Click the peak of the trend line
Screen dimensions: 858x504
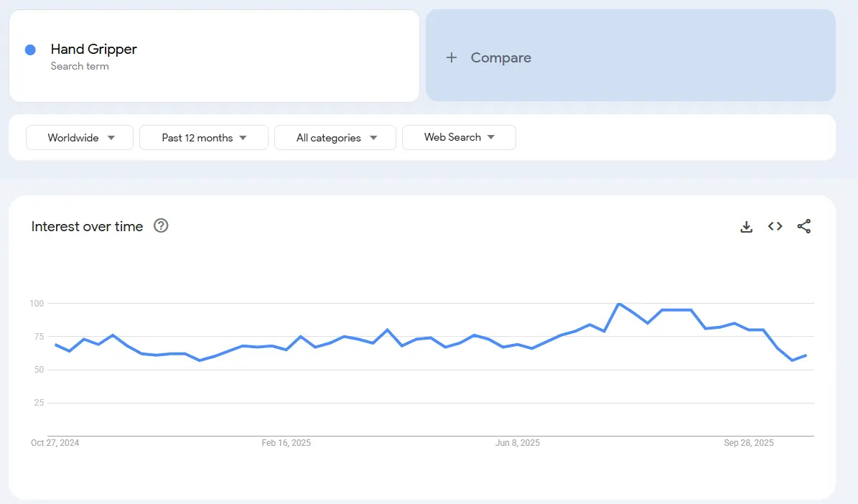click(x=617, y=304)
